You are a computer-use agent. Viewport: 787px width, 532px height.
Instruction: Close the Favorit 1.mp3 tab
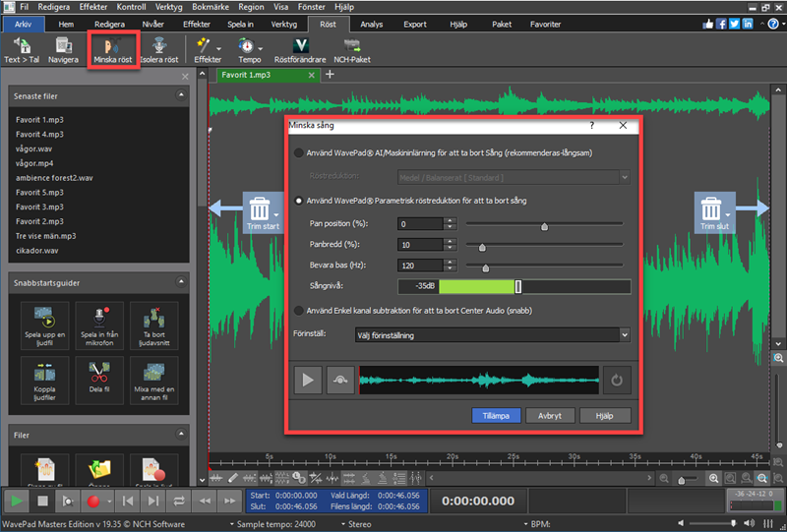point(312,75)
